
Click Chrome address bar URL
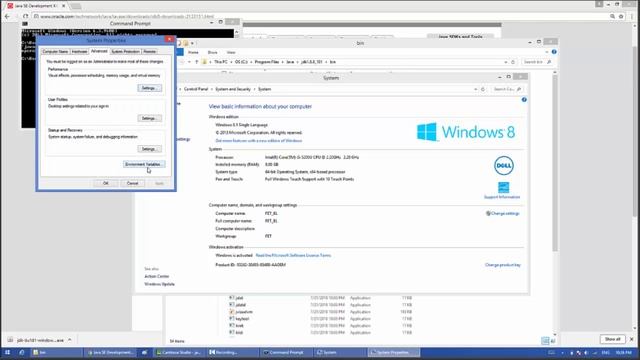[x=127, y=17]
